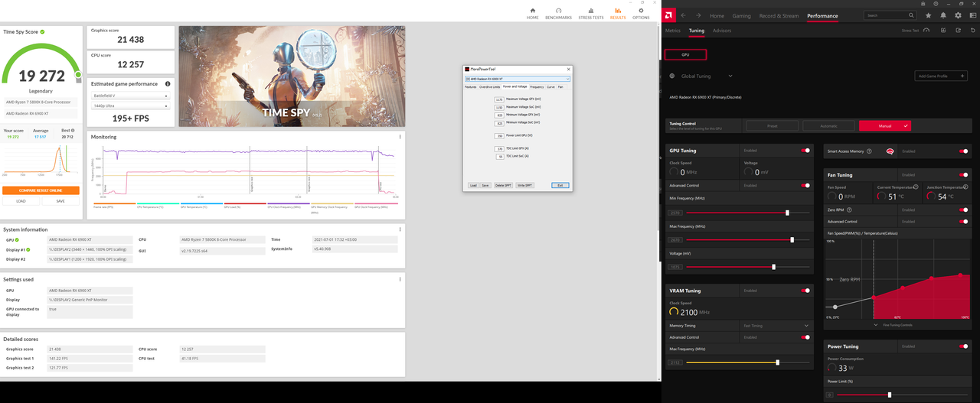Adjust the Min Frequency slider handle

787,213
